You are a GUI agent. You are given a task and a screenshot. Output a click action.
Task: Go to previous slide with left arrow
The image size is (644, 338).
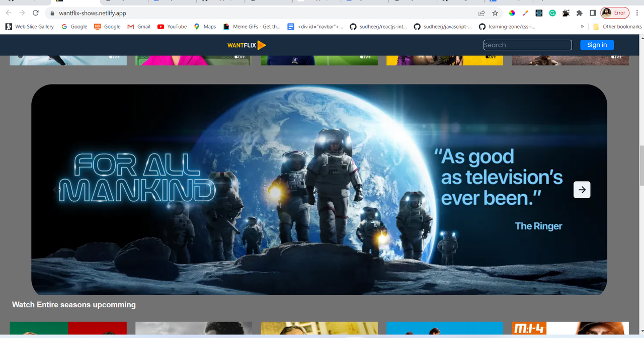click(x=56, y=190)
